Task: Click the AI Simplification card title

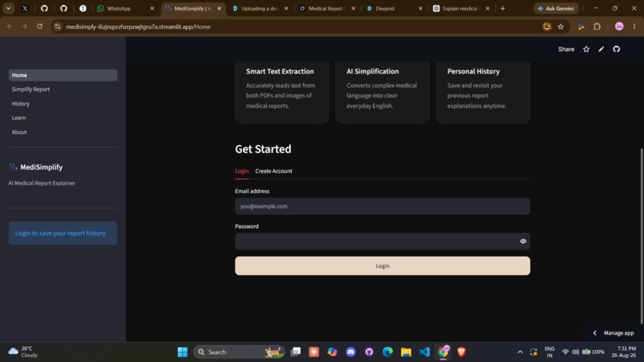Action: [372, 71]
